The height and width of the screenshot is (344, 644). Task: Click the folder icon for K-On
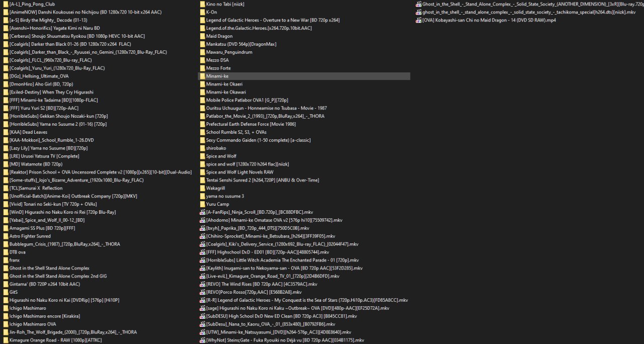202,12
